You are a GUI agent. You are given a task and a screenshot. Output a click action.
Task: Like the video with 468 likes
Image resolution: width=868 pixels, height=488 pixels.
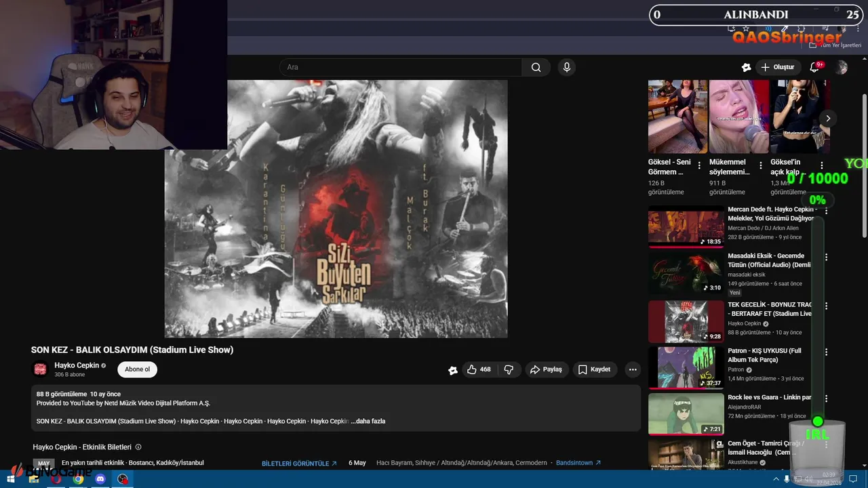(x=479, y=369)
